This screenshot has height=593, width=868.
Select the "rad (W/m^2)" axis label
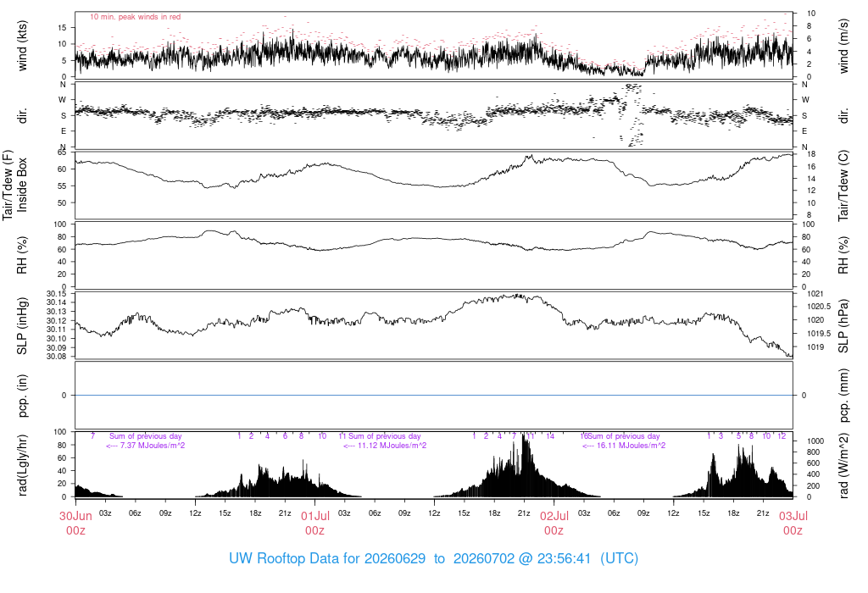(843, 465)
